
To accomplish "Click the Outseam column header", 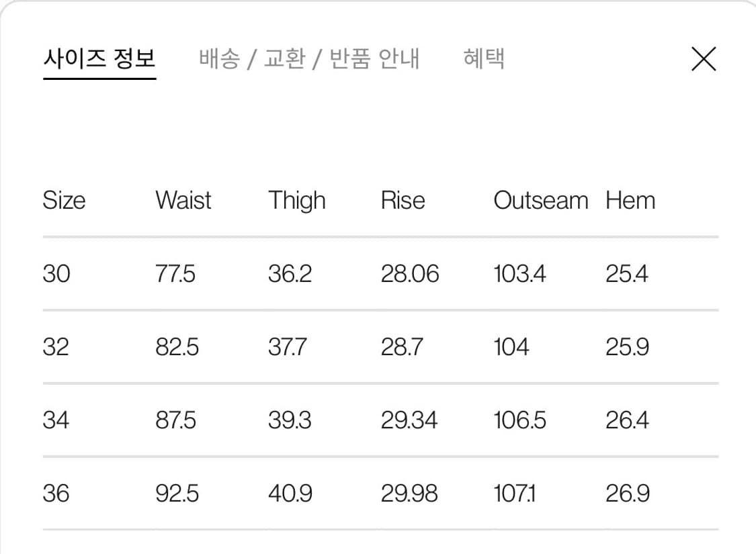I will click(x=540, y=200).
